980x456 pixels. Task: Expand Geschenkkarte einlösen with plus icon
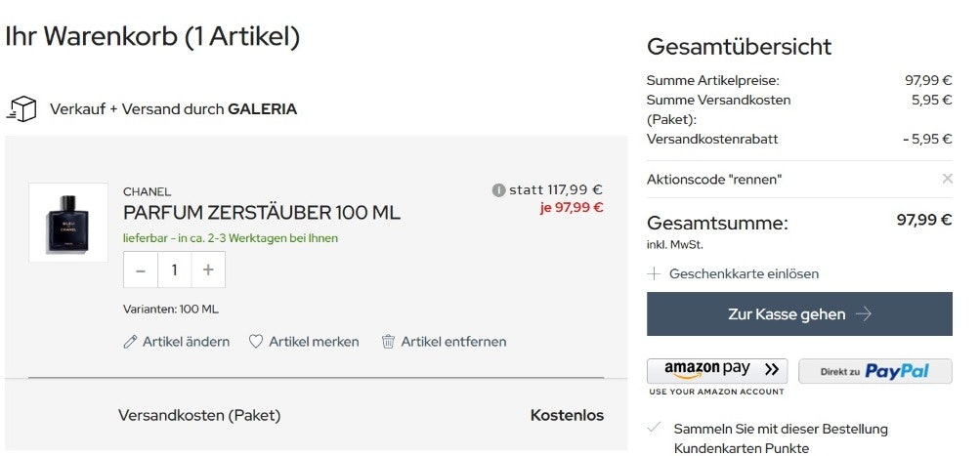[654, 274]
